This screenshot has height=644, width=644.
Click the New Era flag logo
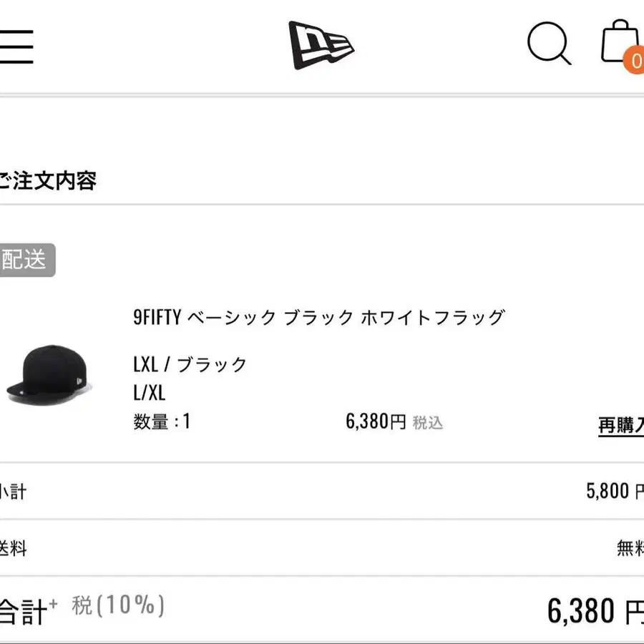click(x=321, y=45)
